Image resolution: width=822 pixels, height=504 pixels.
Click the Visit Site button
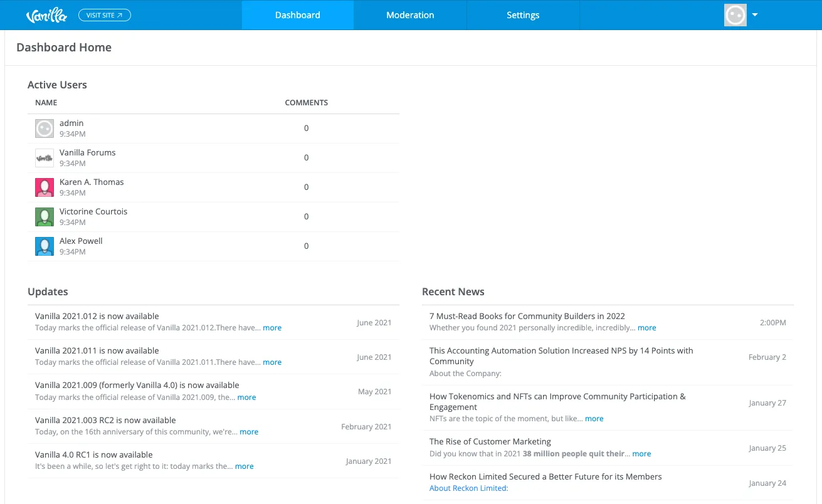105,15
